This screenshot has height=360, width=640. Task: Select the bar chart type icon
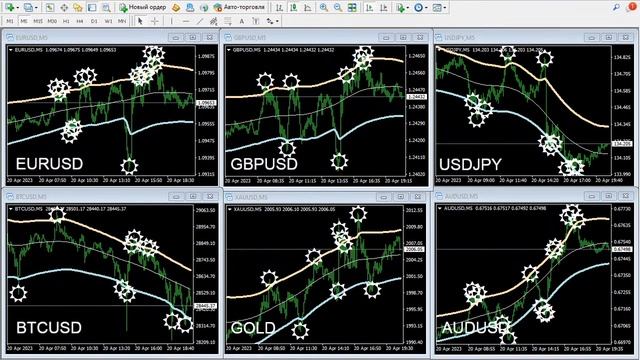coord(279,7)
